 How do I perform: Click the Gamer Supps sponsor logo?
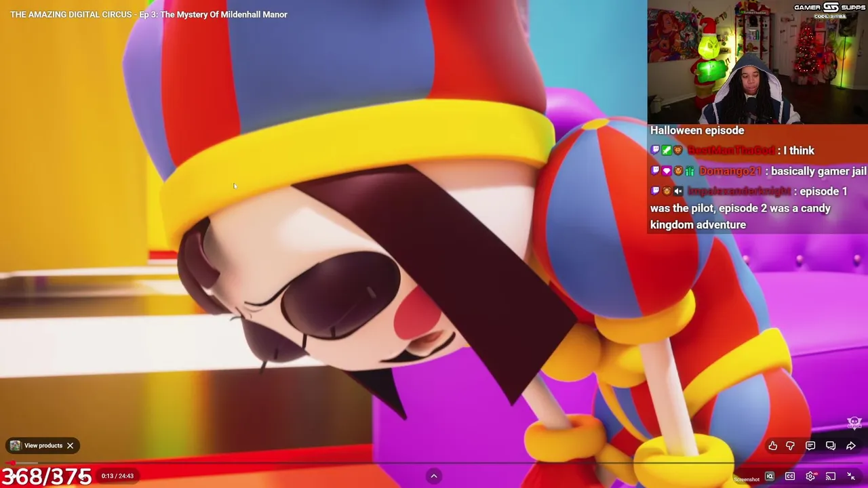[x=829, y=10]
